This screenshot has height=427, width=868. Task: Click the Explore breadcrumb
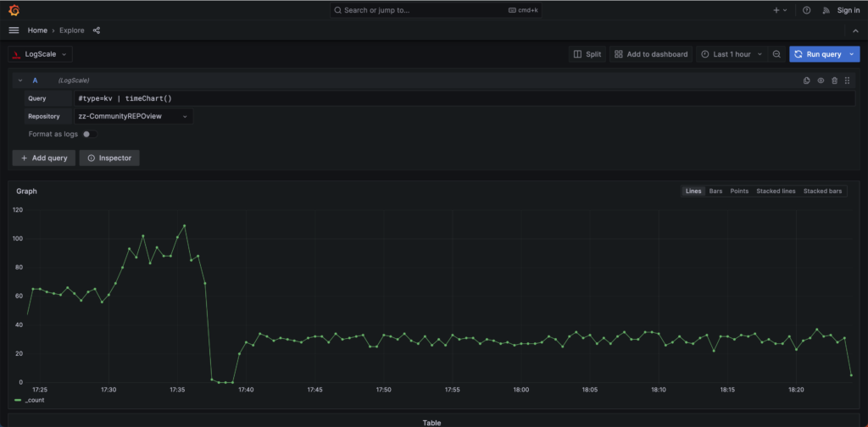tap(72, 30)
